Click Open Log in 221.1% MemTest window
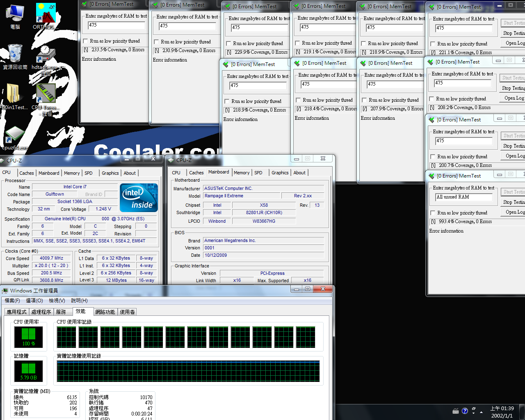This screenshot has width=525, height=420. [514, 43]
